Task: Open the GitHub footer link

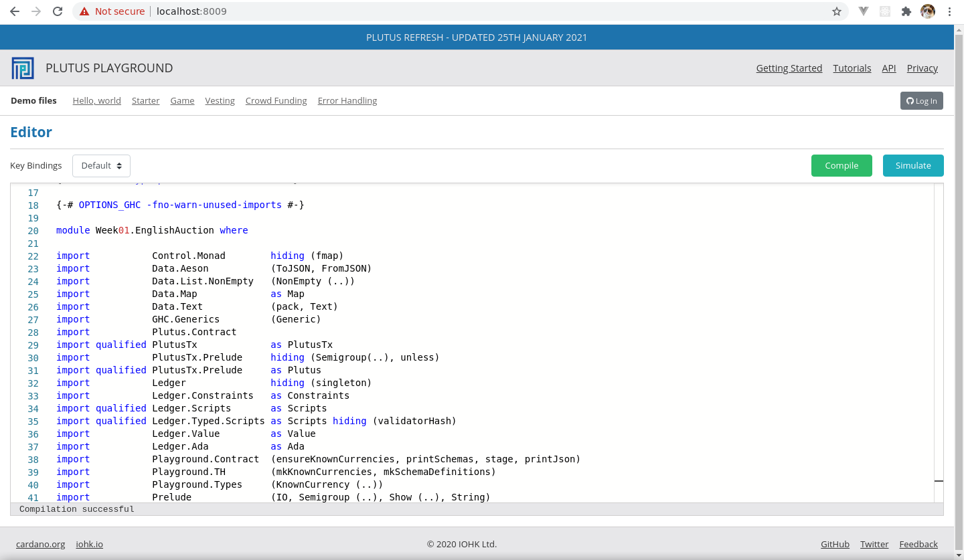Action: coord(835,544)
